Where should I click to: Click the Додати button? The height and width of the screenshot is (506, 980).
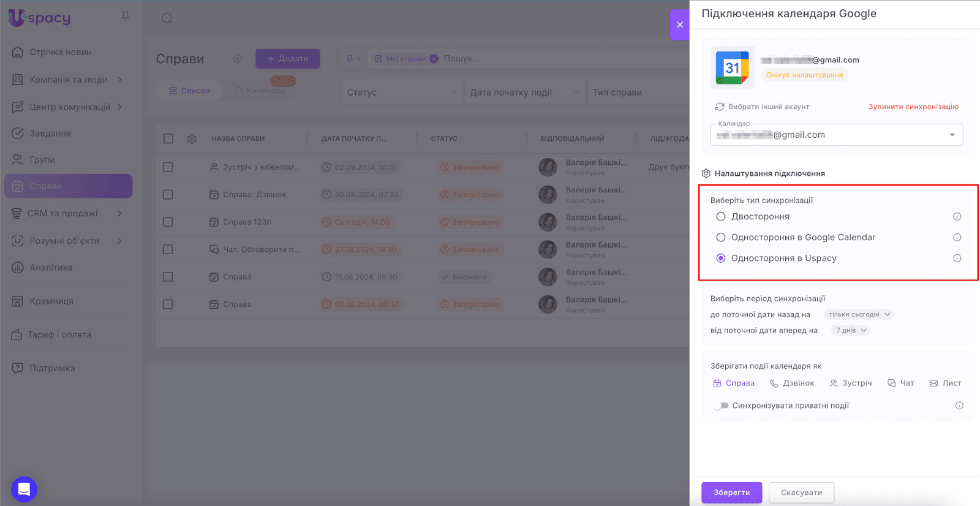pos(288,59)
